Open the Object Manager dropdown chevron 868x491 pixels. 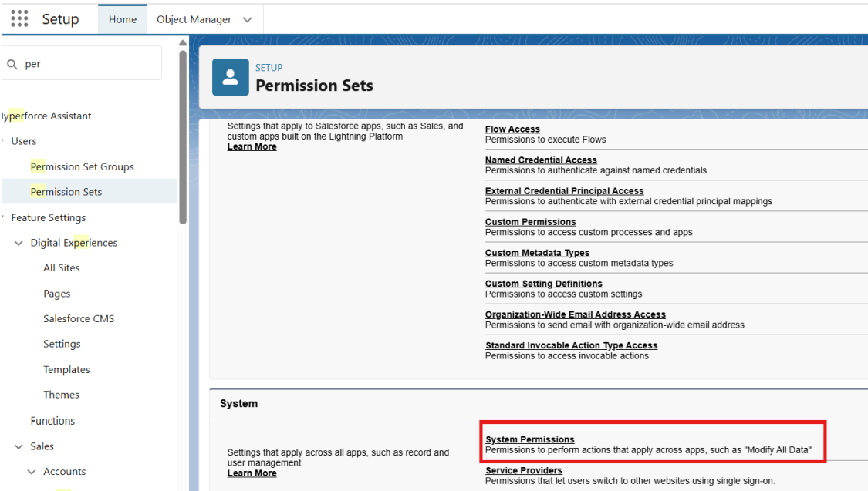click(245, 18)
